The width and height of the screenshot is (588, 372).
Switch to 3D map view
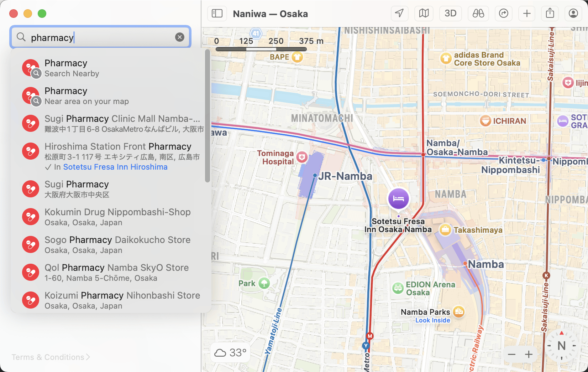click(x=451, y=14)
